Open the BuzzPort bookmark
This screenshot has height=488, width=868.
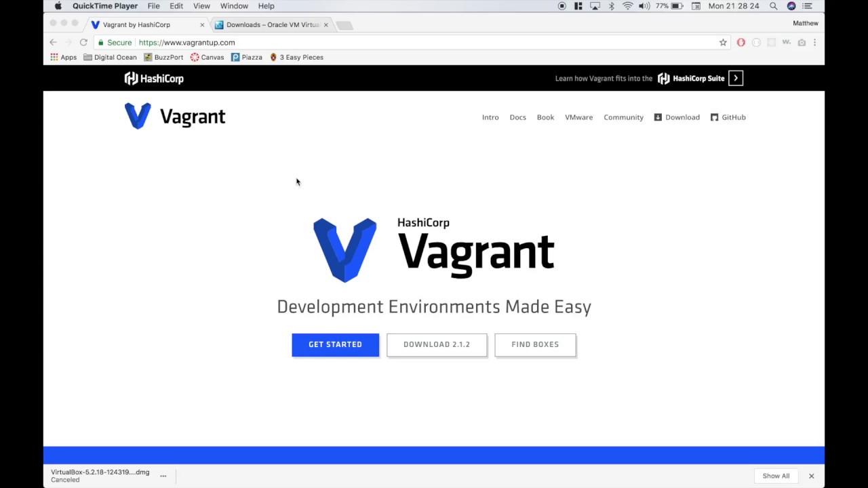tap(163, 58)
